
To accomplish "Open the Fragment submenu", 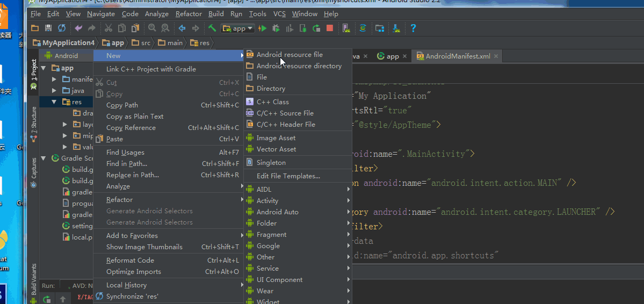I will coord(298,235).
